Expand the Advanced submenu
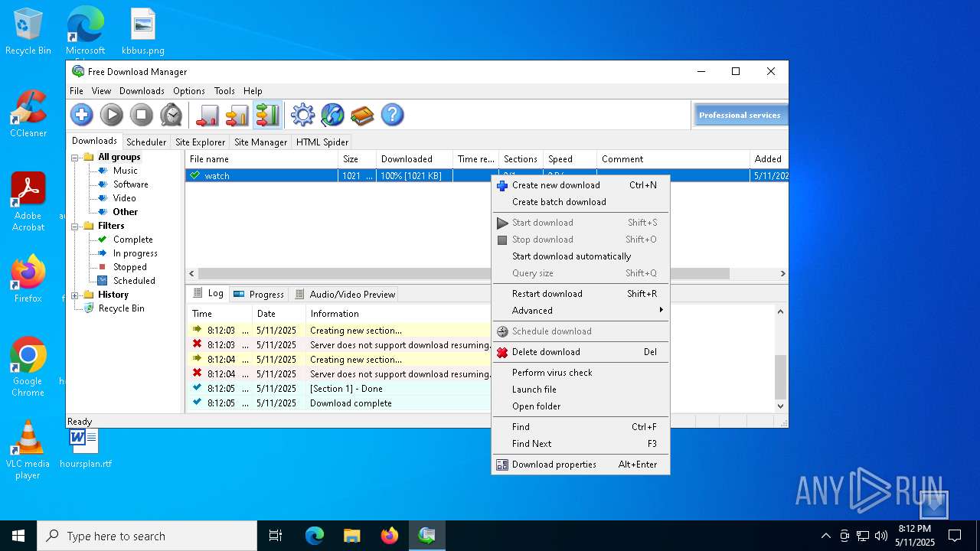 tap(580, 311)
